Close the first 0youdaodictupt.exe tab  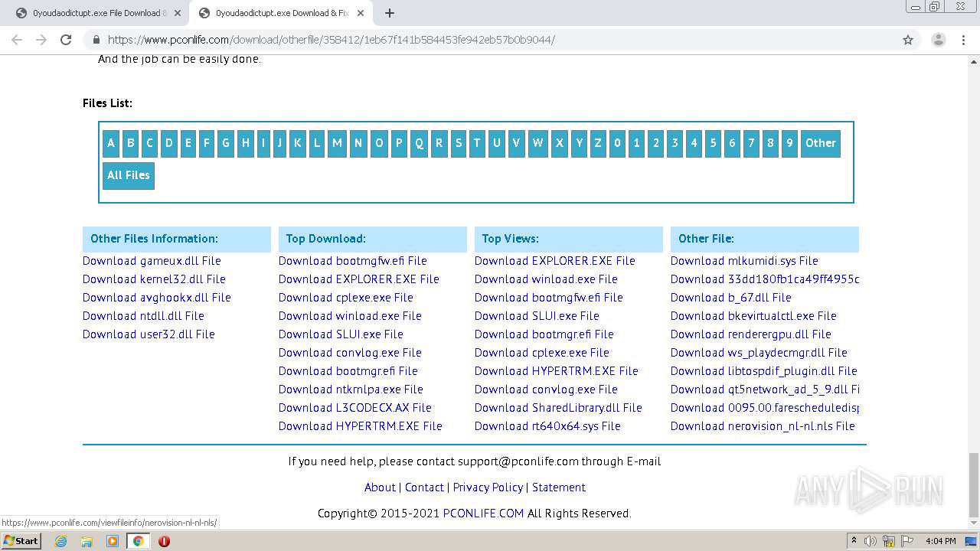coord(178,13)
